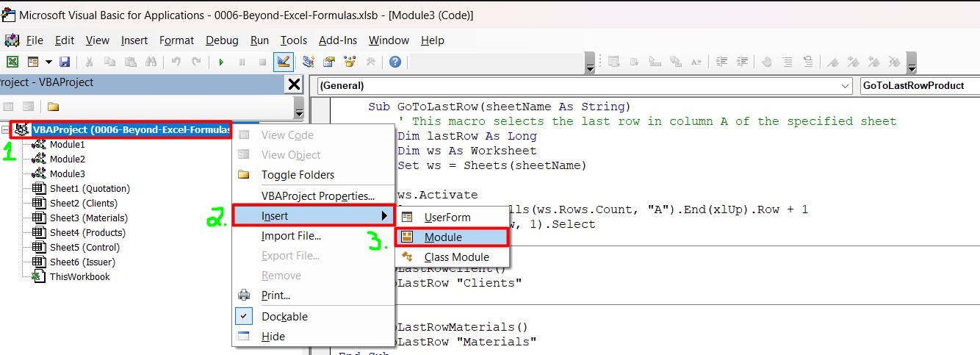Open the GoToLastRowProduct procedure dropdown

coord(919,85)
